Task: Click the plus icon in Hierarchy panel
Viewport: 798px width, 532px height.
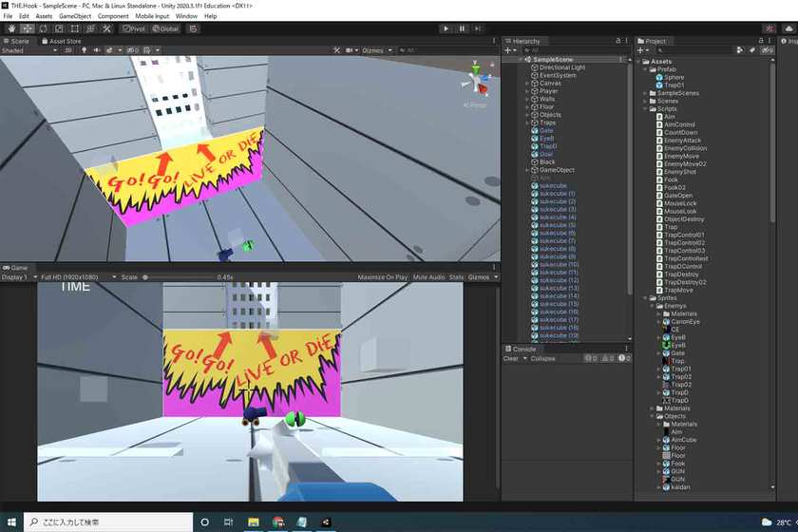Action: click(508, 50)
